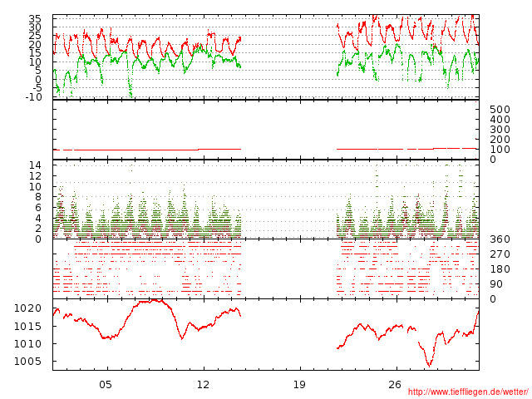This screenshot has height=399, width=532.
Task: Click the 180 wind direction label
Action: [499, 269]
